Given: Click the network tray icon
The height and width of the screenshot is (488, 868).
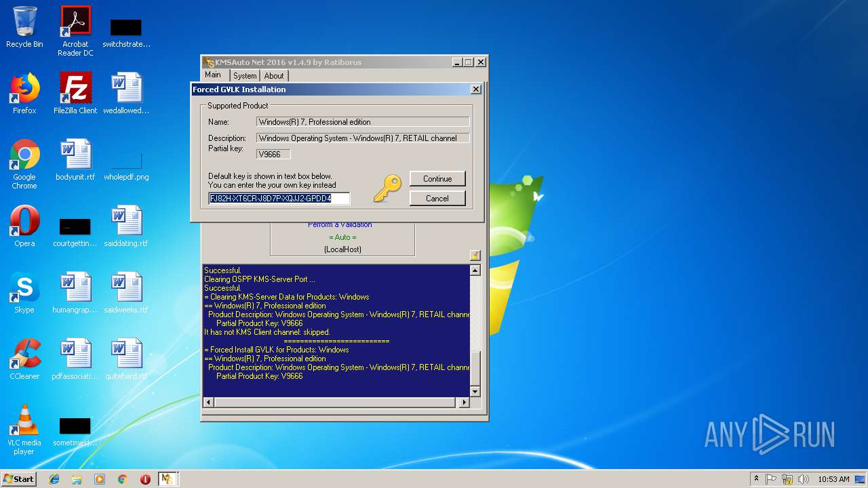Looking at the screenshot, I should [x=787, y=479].
